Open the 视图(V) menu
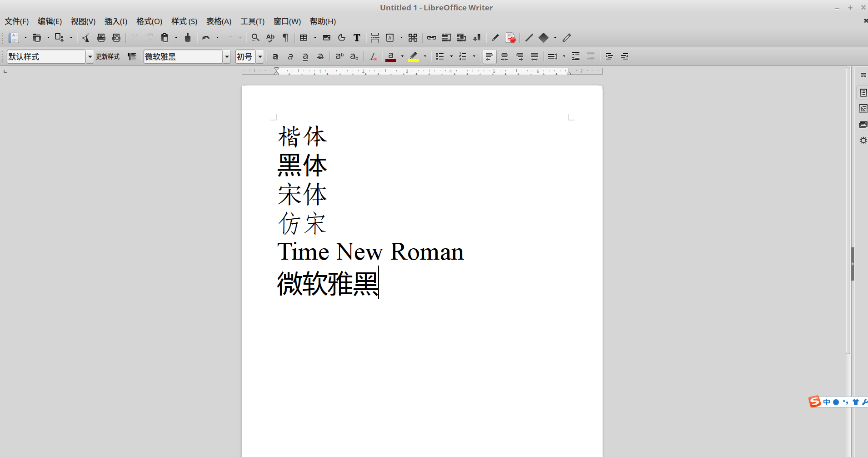Image resolution: width=868 pixels, height=457 pixels. [x=83, y=21]
